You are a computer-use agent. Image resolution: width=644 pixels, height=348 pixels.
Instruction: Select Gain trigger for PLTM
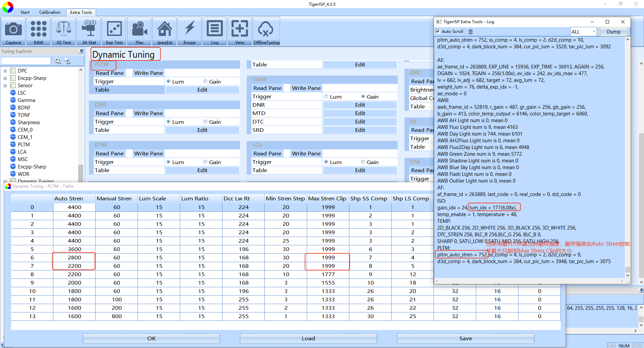[205, 82]
